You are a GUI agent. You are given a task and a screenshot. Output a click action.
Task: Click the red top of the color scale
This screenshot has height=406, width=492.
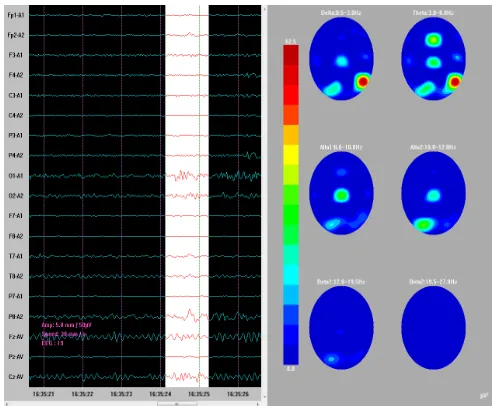coord(291,55)
